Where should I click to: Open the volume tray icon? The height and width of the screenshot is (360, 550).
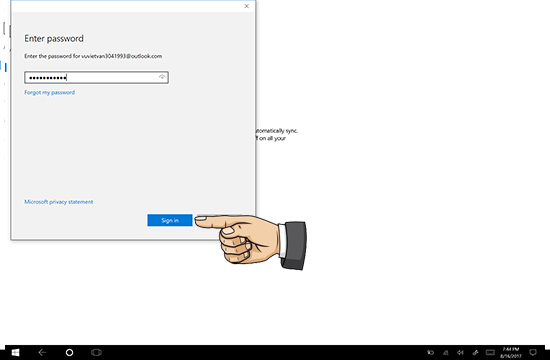[x=461, y=353]
